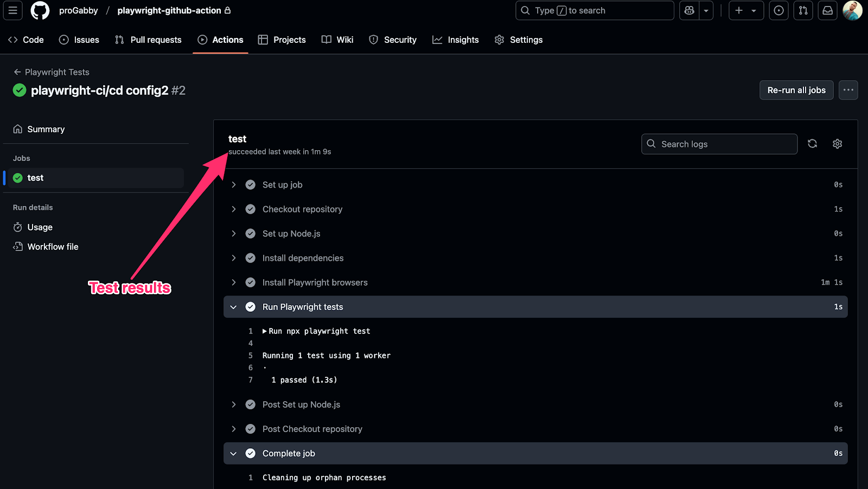
Task: Switch to the Code tab
Action: pos(26,40)
